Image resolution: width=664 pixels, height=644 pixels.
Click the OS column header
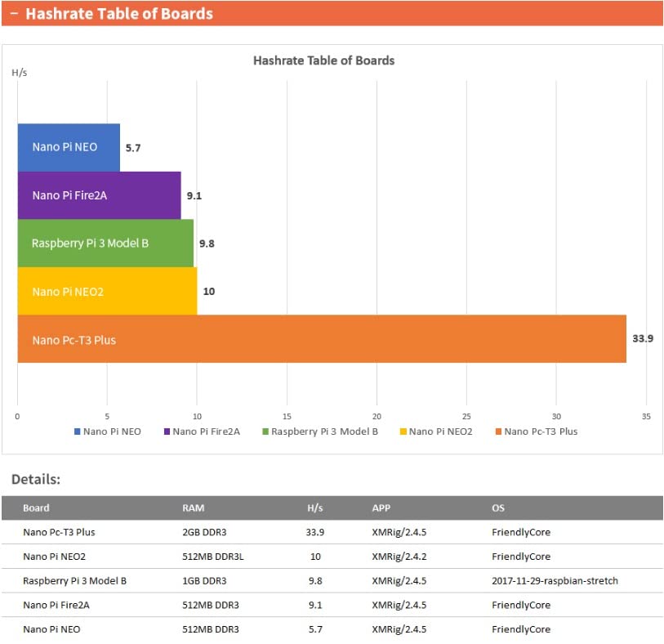[x=497, y=508]
